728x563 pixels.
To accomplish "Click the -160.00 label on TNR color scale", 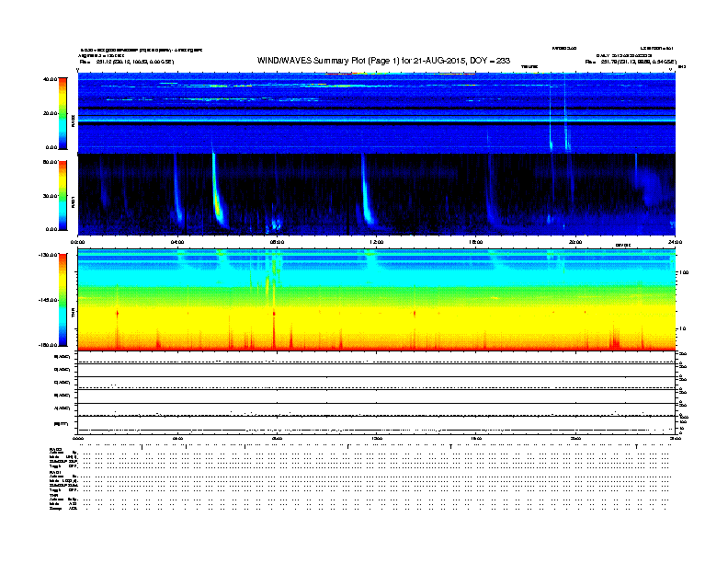I will point(49,345).
